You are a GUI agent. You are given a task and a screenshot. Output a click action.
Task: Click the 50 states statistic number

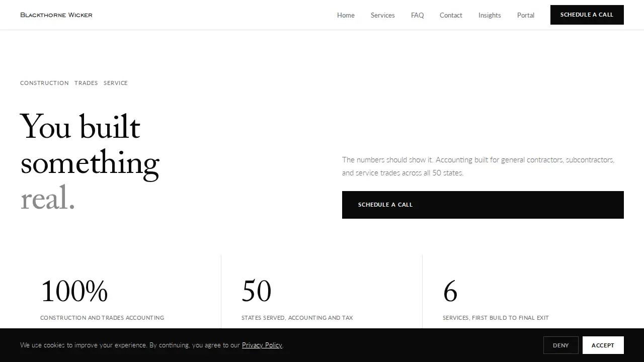(256, 292)
